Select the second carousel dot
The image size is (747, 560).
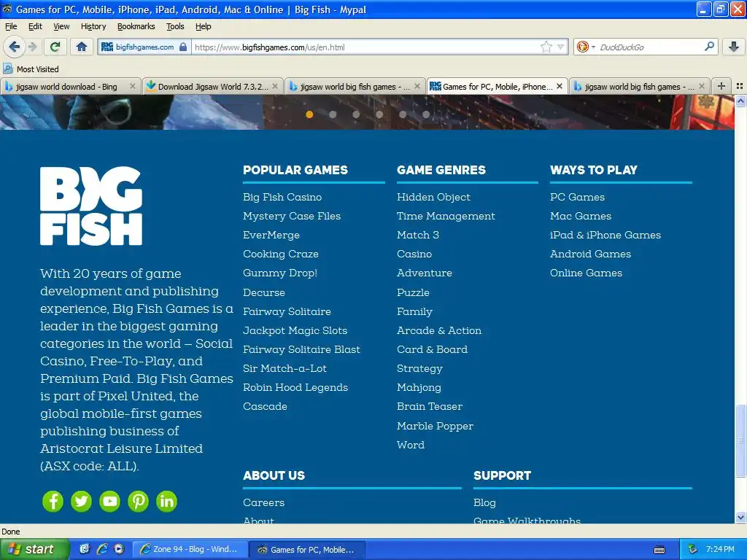333,114
